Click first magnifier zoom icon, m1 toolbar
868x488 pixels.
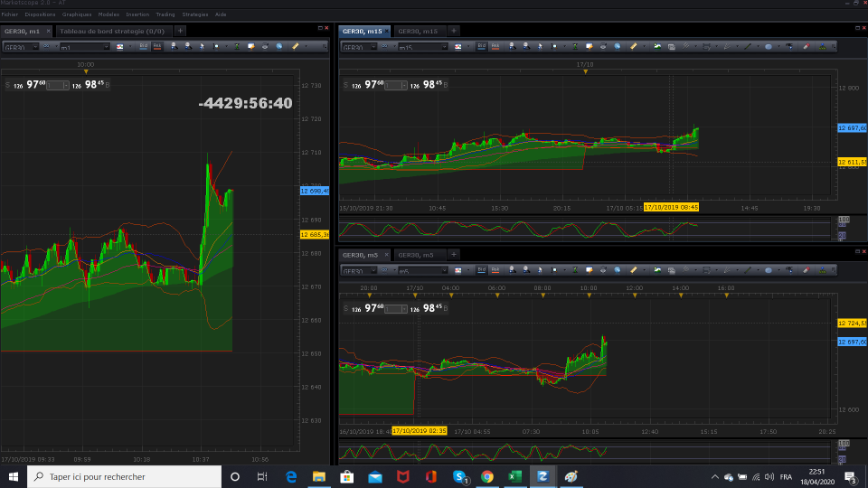point(175,46)
